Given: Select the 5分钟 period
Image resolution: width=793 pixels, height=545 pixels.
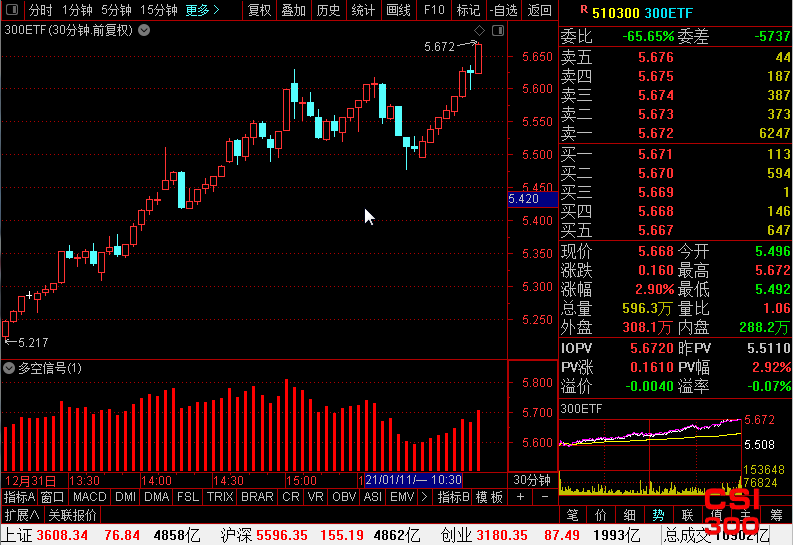Looking at the screenshot, I should tap(116, 10).
